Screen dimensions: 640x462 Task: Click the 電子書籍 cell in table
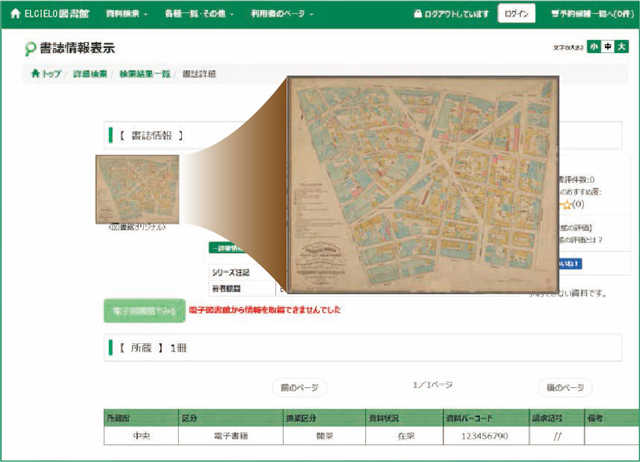[231, 436]
